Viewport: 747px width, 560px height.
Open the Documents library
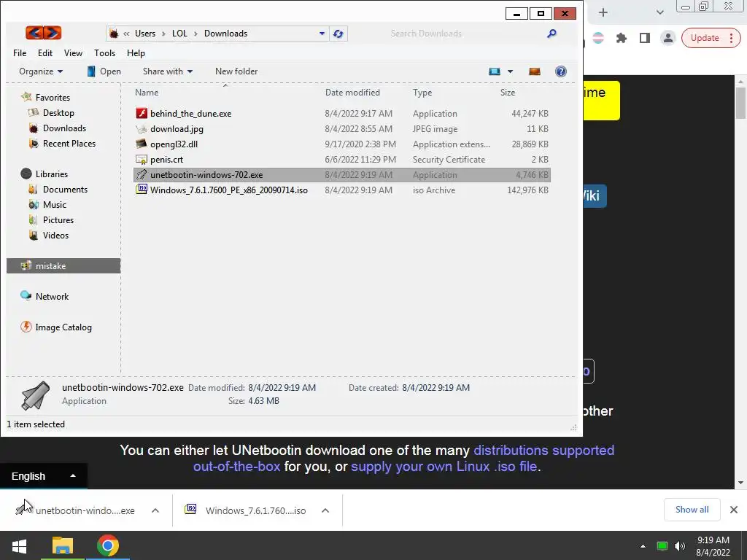65,189
